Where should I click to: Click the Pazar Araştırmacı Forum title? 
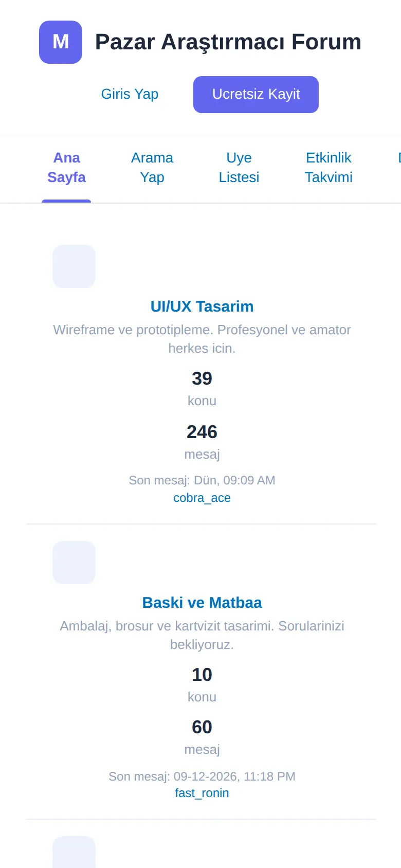[x=228, y=42]
